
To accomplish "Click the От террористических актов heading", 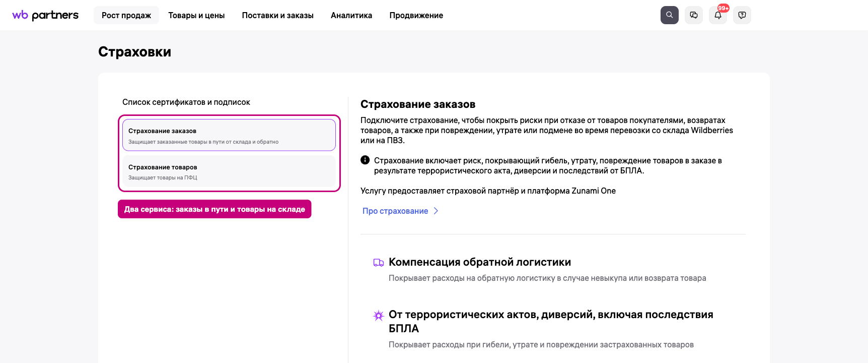I will (x=551, y=322).
